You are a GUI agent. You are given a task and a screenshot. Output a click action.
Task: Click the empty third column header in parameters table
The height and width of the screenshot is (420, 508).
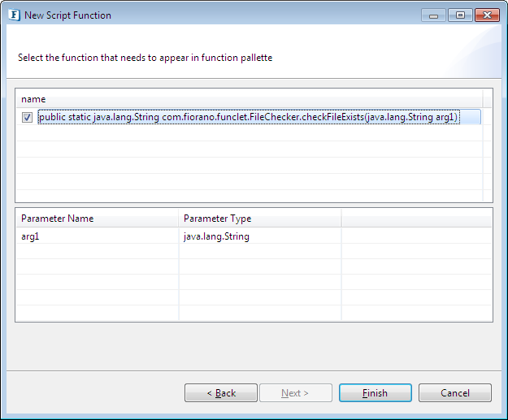pos(417,219)
